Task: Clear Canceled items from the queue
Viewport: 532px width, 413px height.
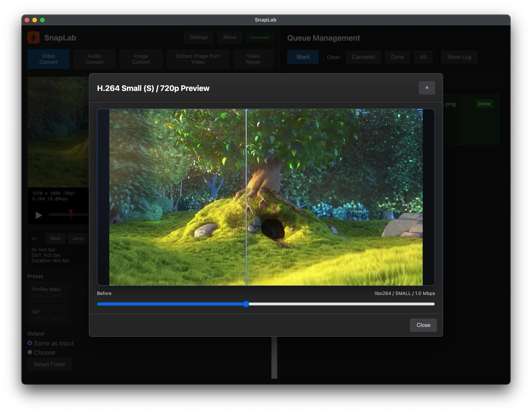Action: [x=363, y=57]
